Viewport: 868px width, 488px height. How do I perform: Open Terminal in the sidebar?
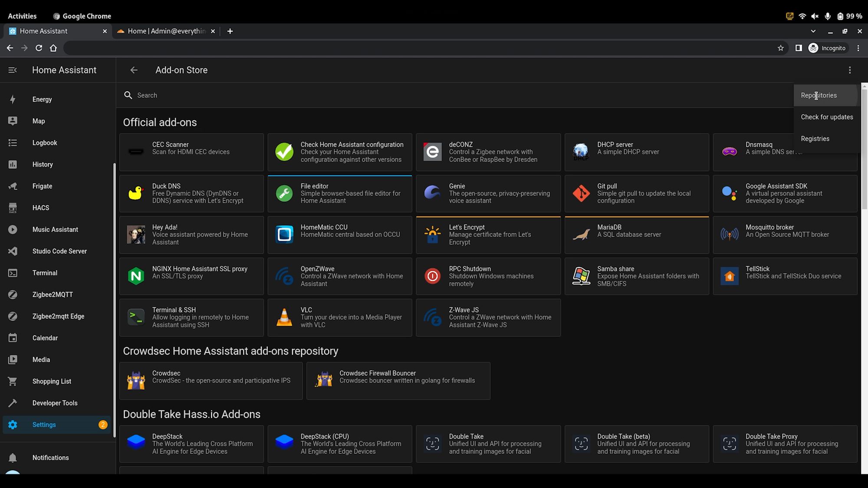(56, 273)
